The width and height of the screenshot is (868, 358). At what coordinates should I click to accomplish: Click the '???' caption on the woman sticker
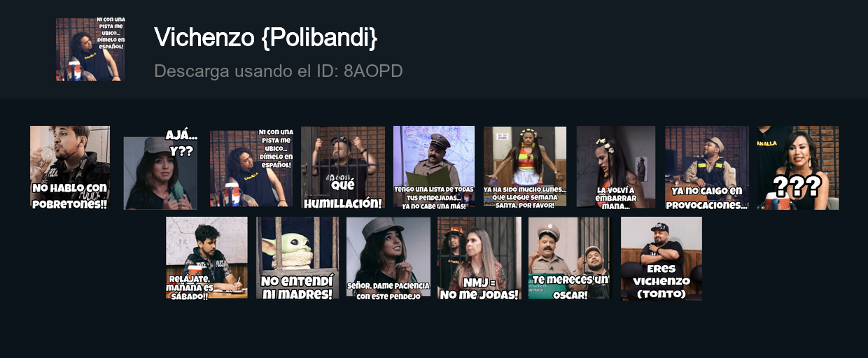(797, 187)
